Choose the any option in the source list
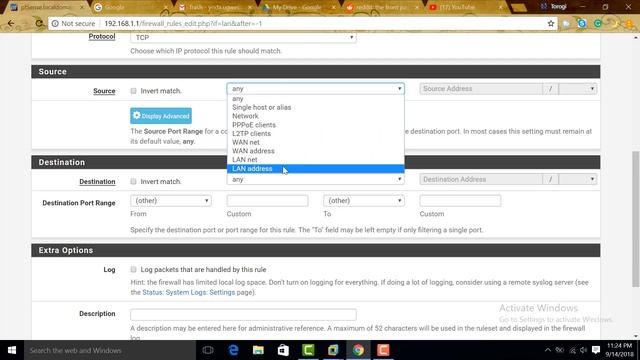This screenshot has width=640, height=360. coord(316,99)
